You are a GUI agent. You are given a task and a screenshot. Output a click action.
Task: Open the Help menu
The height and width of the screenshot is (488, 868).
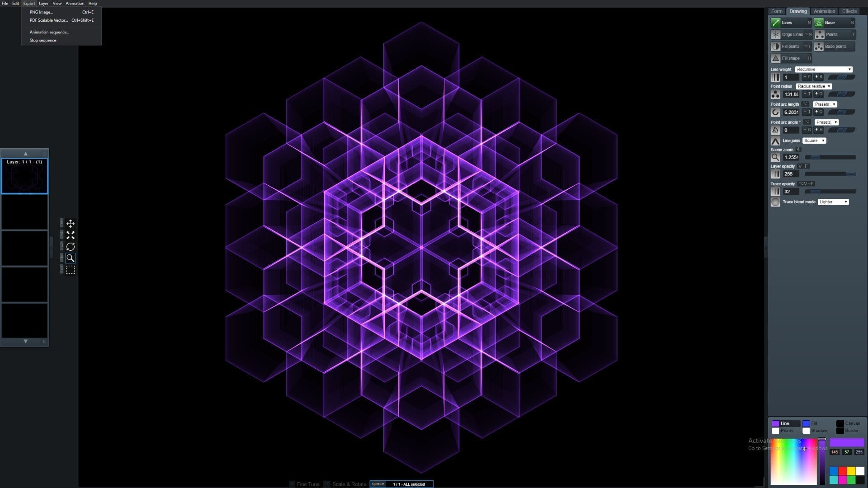click(x=92, y=3)
